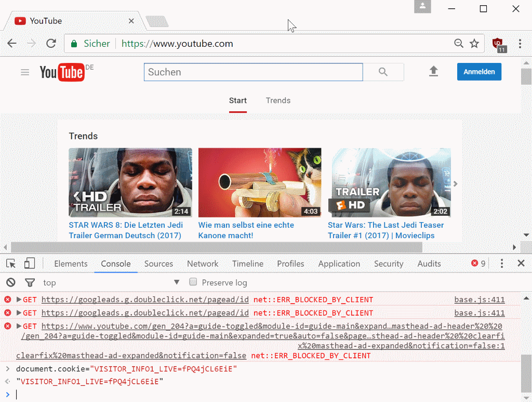Open Star Wars The Last Jedi Teaser link
Viewport: 532px width, 402px height.
tap(386, 230)
